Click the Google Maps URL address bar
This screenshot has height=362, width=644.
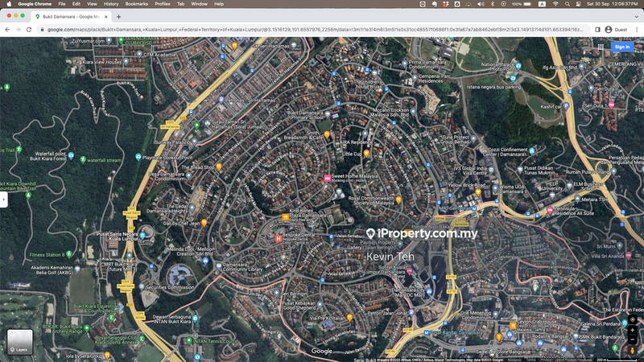(x=314, y=30)
